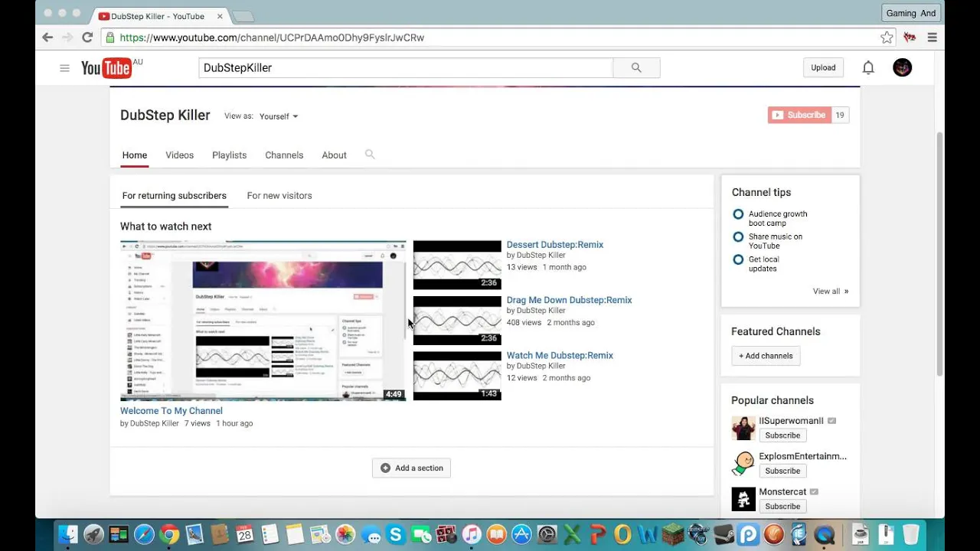The width and height of the screenshot is (980, 551).
Task: Expand the View as Yourself dropdown
Action: click(x=279, y=116)
